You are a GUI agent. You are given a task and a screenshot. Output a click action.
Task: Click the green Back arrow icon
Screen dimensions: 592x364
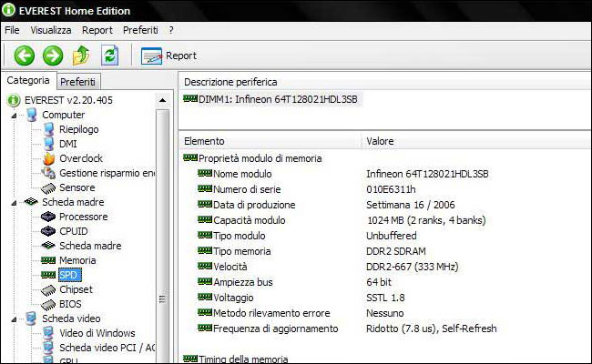click(24, 56)
